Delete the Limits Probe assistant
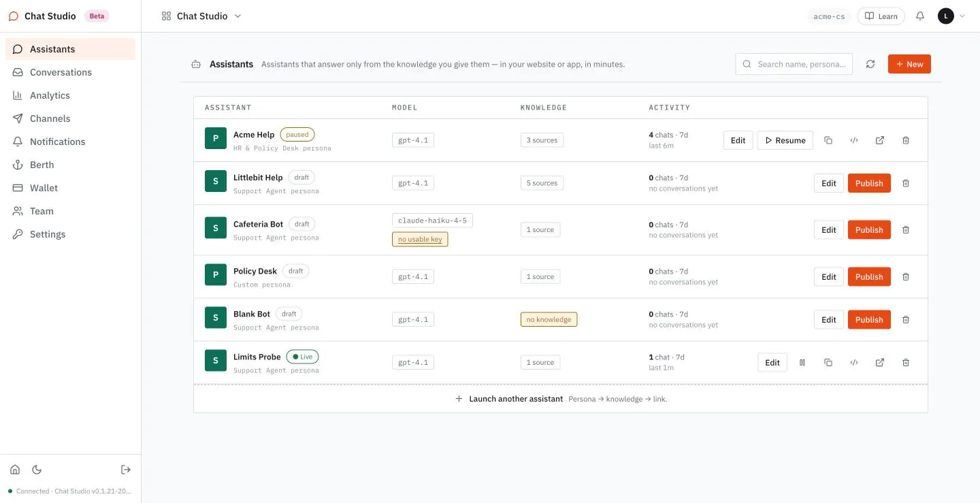The image size is (980, 503). click(906, 363)
